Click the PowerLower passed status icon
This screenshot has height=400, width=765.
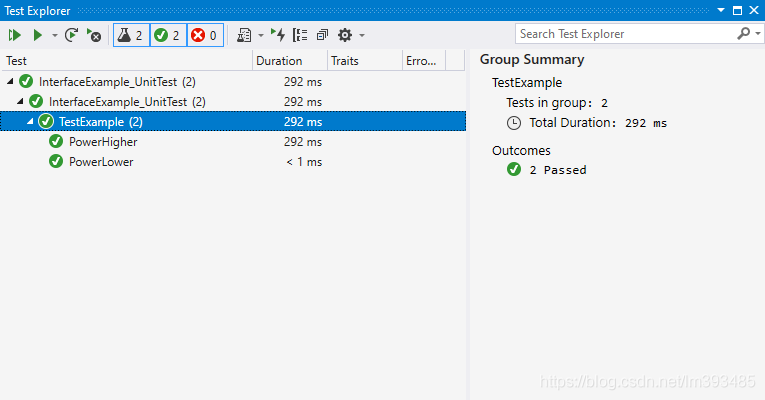[x=56, y=161]
